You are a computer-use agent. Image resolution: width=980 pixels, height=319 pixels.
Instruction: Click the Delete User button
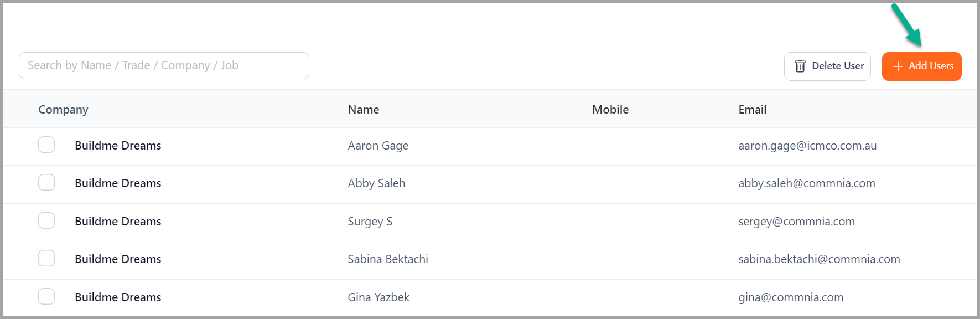827,66
